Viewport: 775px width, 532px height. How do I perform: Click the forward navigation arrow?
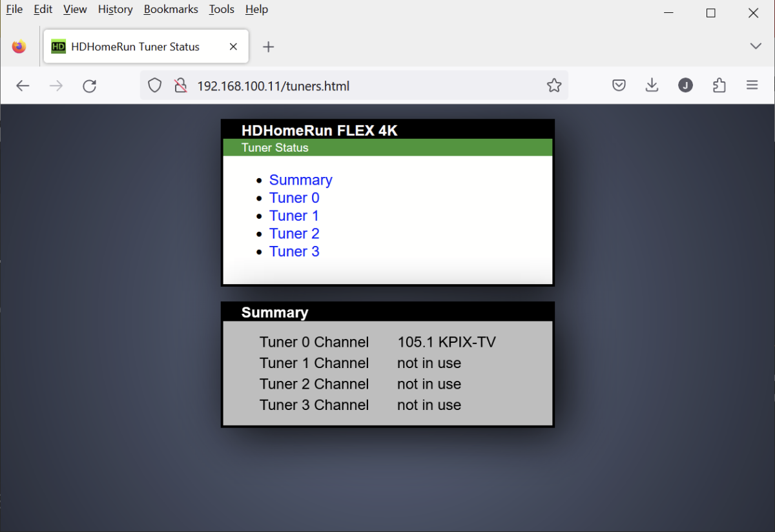(56, 86)
